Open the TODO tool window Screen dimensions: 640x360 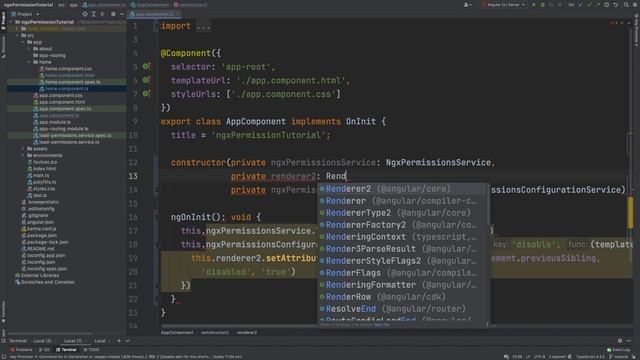pos(91,350)
